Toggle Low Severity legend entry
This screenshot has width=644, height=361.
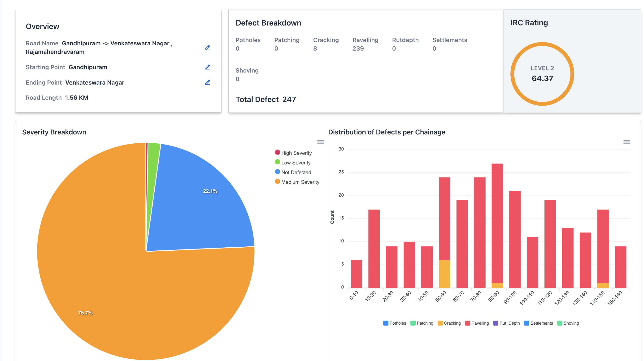296,163
